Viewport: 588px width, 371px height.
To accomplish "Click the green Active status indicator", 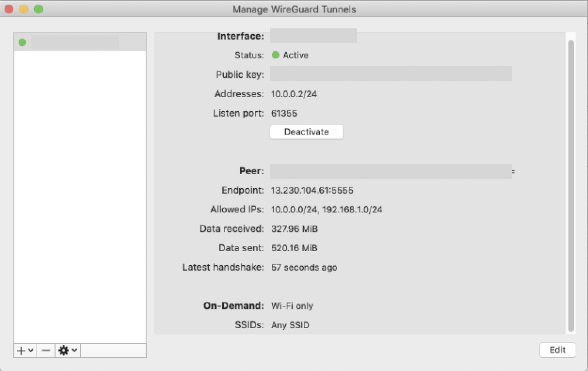I will coord(275,55).
